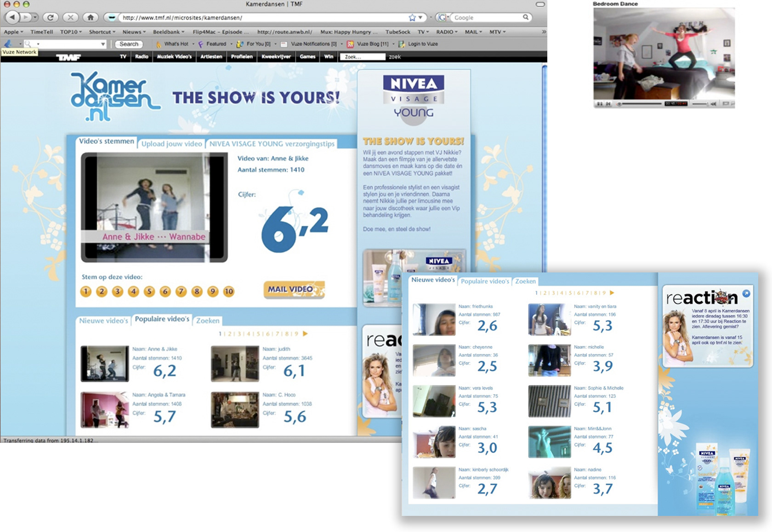Open the MTV bookmarks dropdown
Viewport: 772px width, 532px height.
tap(497, 32)
